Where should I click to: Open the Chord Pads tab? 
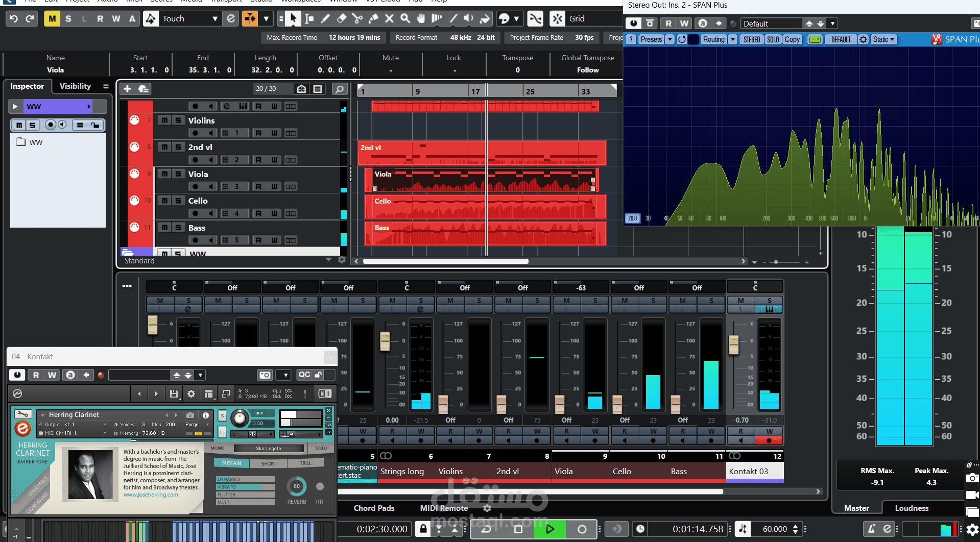pyautogui.click(x=374, y=508)
